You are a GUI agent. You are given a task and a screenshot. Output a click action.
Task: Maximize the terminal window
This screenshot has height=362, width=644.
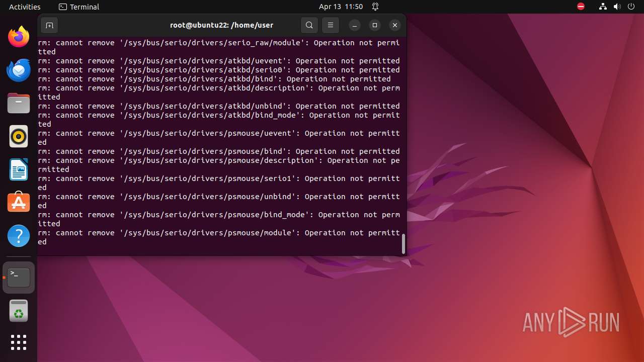tap(375, 25)
